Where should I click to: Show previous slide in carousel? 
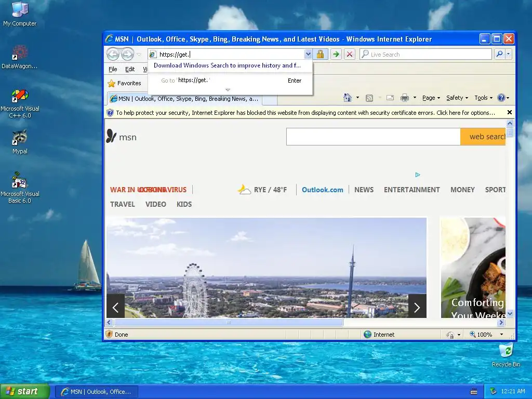(115, 308)
